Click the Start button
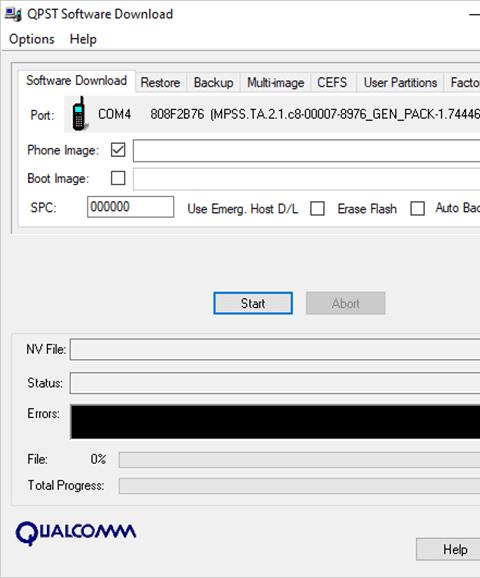 pyautogui.click(x=253, y=303)
